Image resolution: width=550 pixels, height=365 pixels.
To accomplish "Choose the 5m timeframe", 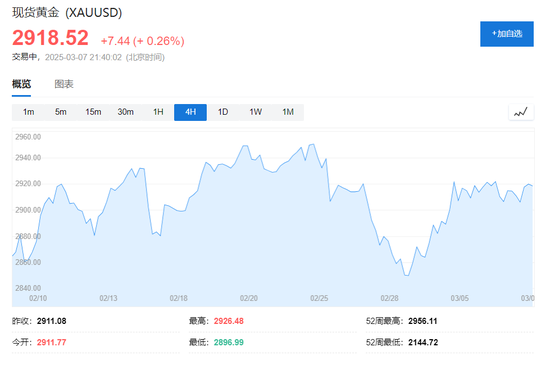I will 61,112.
